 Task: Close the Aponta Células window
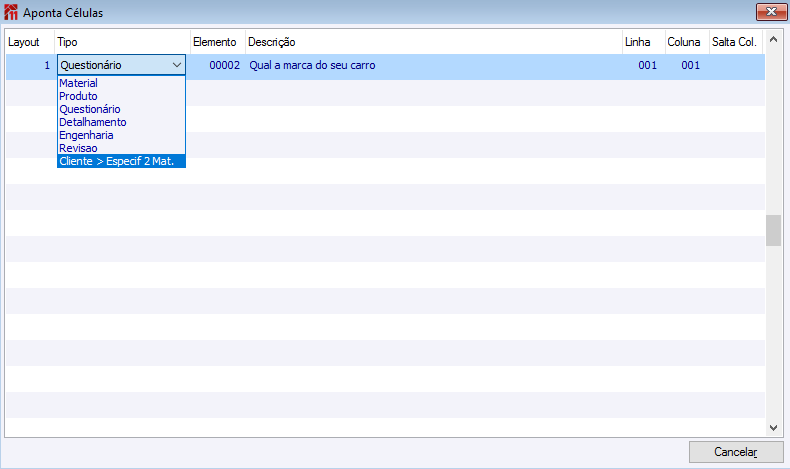coord(771,12)
